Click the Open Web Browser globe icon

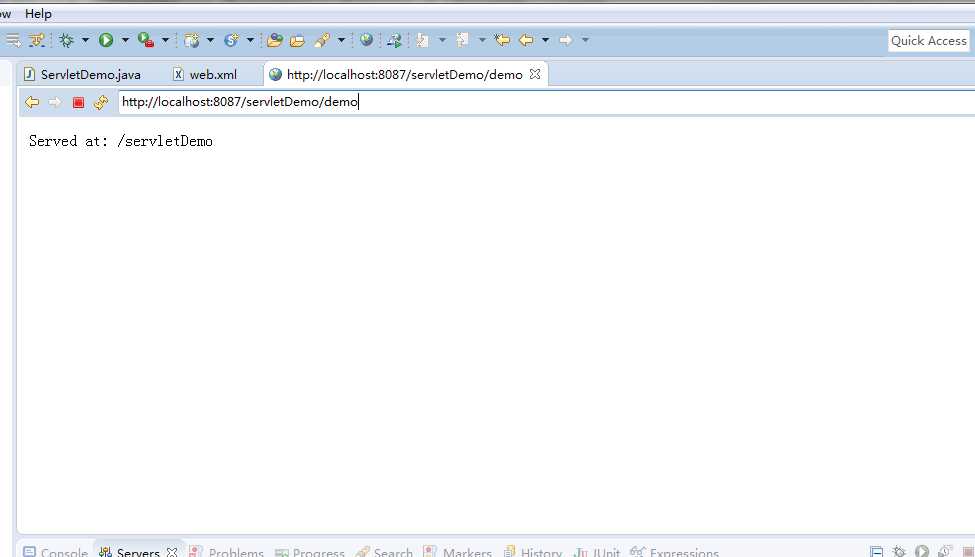coord(366,40)
